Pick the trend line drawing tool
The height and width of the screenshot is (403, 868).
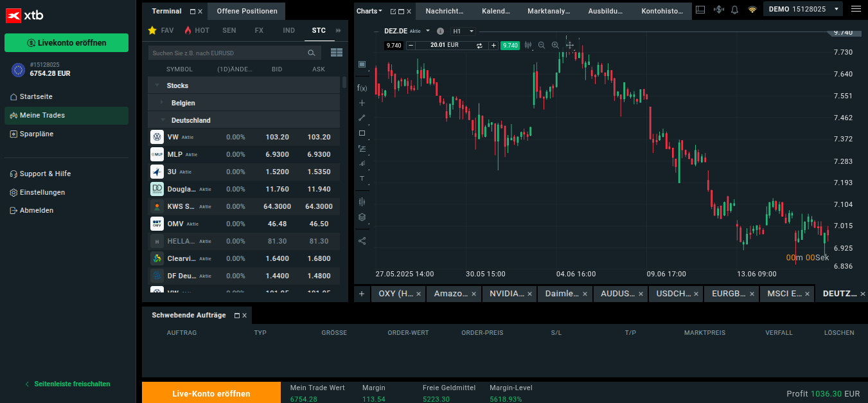[x=362, y=118]
